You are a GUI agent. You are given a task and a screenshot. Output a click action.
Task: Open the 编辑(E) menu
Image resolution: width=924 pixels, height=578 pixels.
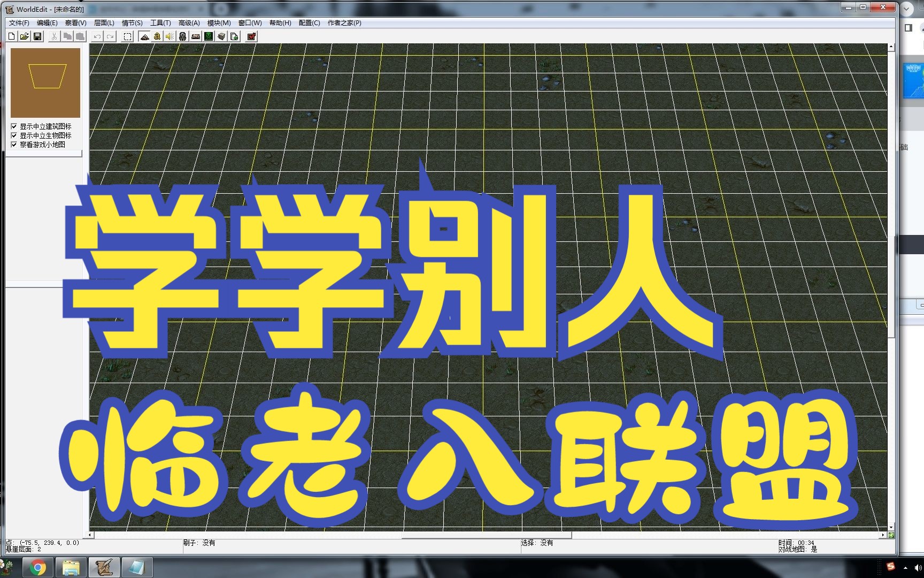pos(47,23)
